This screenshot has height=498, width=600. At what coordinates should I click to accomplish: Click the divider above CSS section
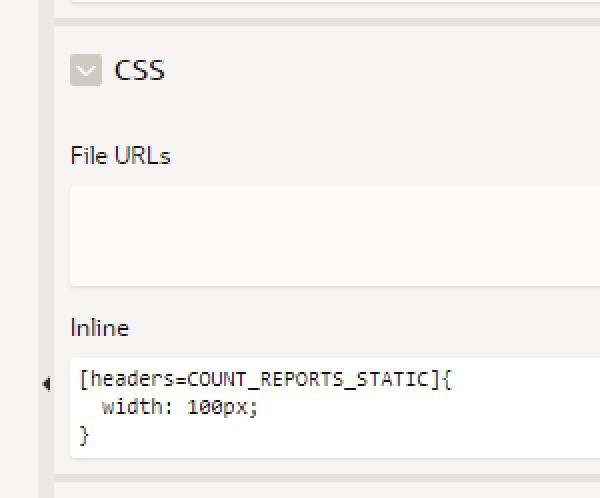327,22
